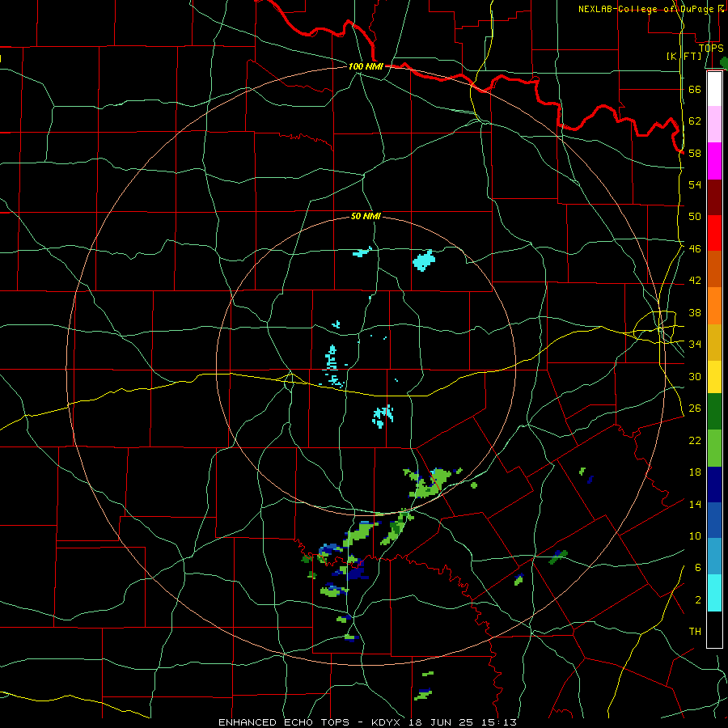Screen dimensions: 728x728
Task: Click the '[K FT]' units label
Action: click(684, 56)
